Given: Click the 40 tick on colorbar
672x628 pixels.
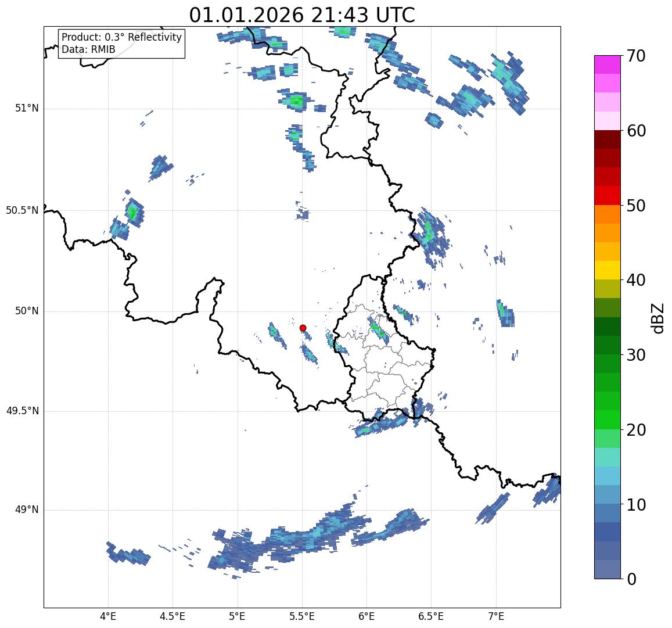Looking at the screenshot, I should (x=636, y=280).
